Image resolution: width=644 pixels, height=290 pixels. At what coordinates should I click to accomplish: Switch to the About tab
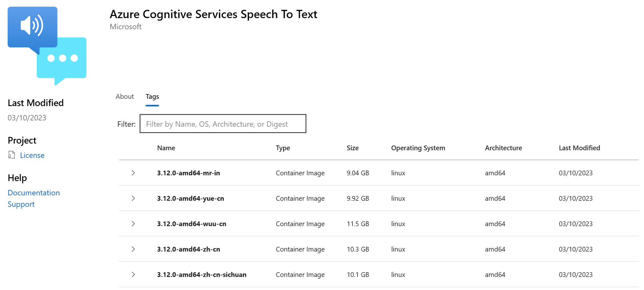click(125, 97)
